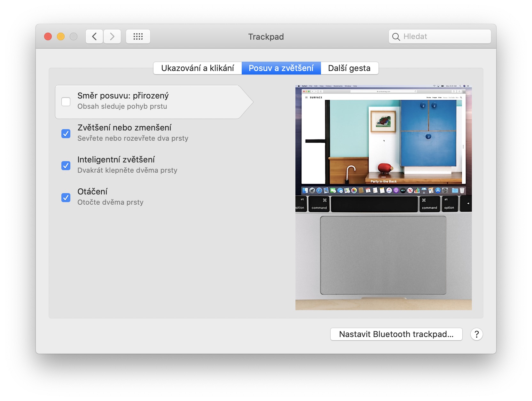Screen dimensions: 532x401
Task: Click 'Otočte dvěma prsty' description
Action: [110, 202]
